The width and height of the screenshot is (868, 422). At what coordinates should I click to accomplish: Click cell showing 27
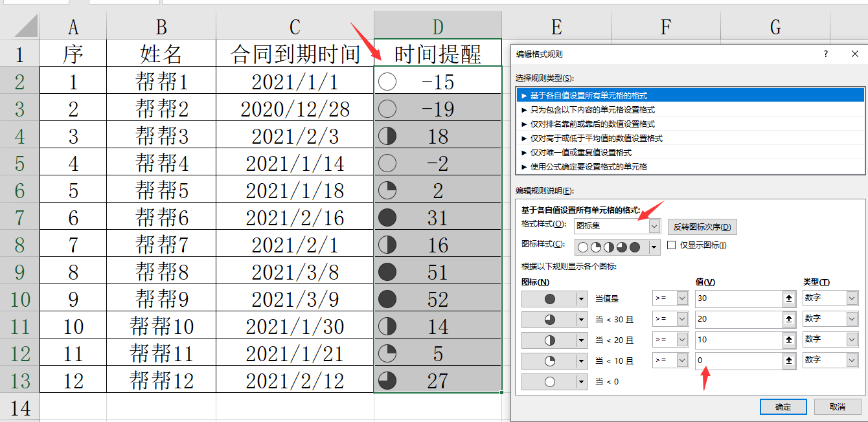438,380
